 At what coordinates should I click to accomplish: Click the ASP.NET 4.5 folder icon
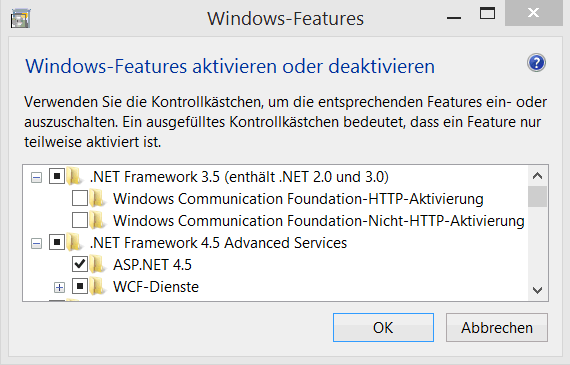(98, 264)
